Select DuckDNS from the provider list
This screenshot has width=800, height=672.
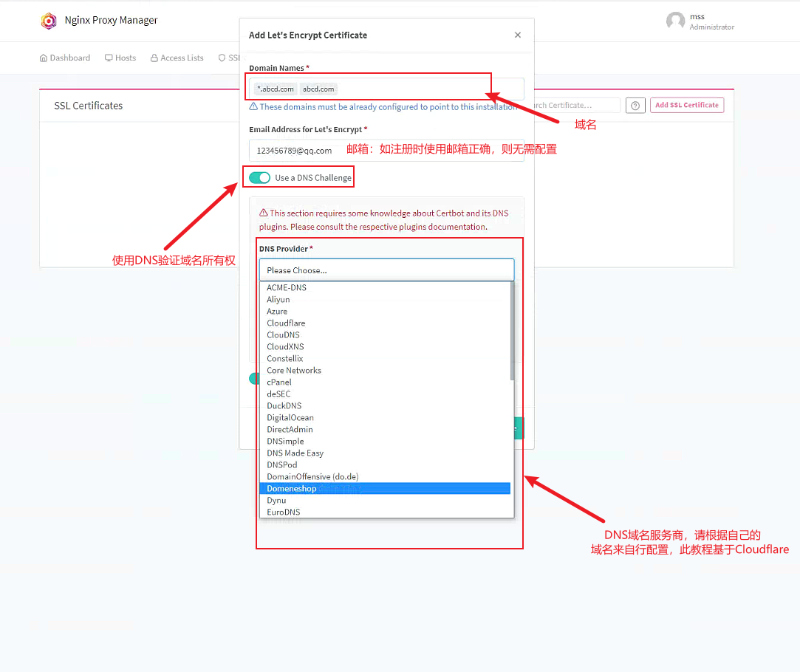[385, 406]
